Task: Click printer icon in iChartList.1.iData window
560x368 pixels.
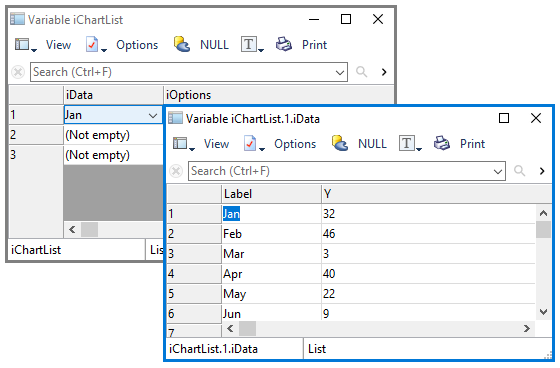Action: click(x=442, y=144)
